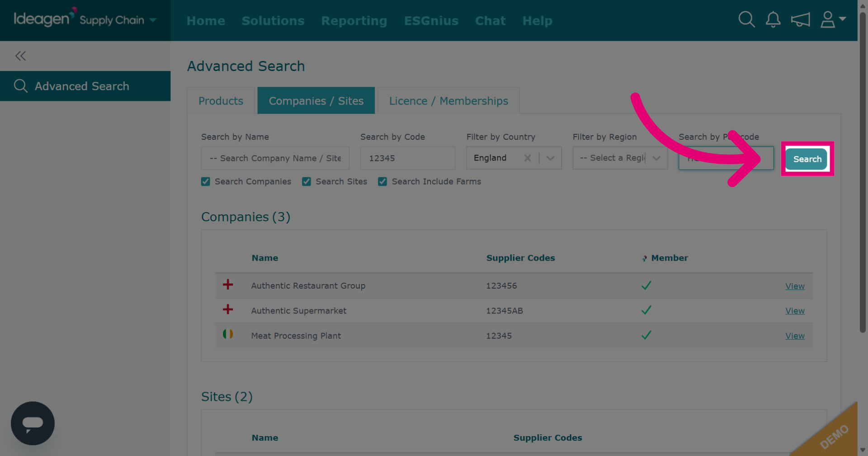This screenshot has width=868, height=456.
Task: Click member checkmark for Authentic Restaurant Group
Action: point(646,285)
